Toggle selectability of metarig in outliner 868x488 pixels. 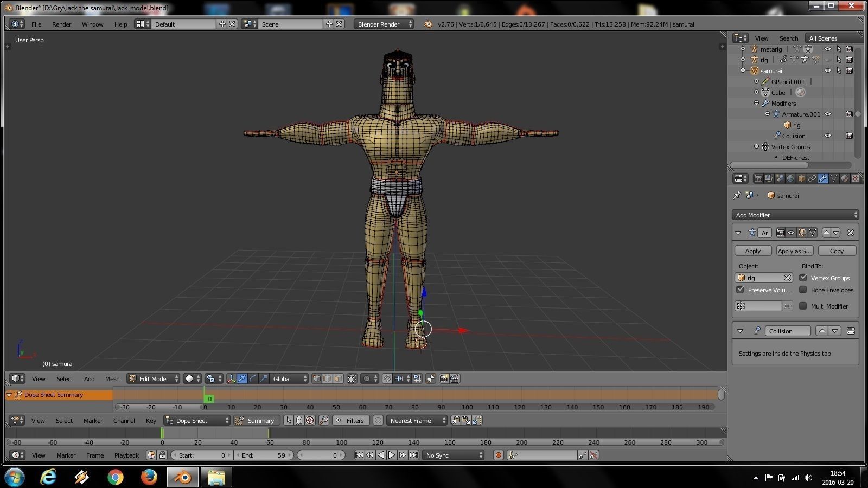(x=839, y=49)
